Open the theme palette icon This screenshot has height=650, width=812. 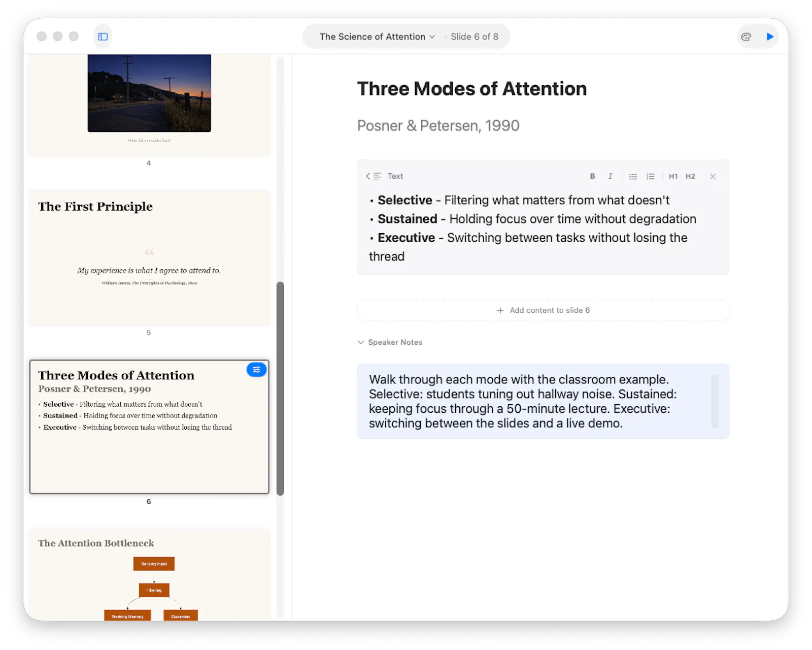[746, 37]
